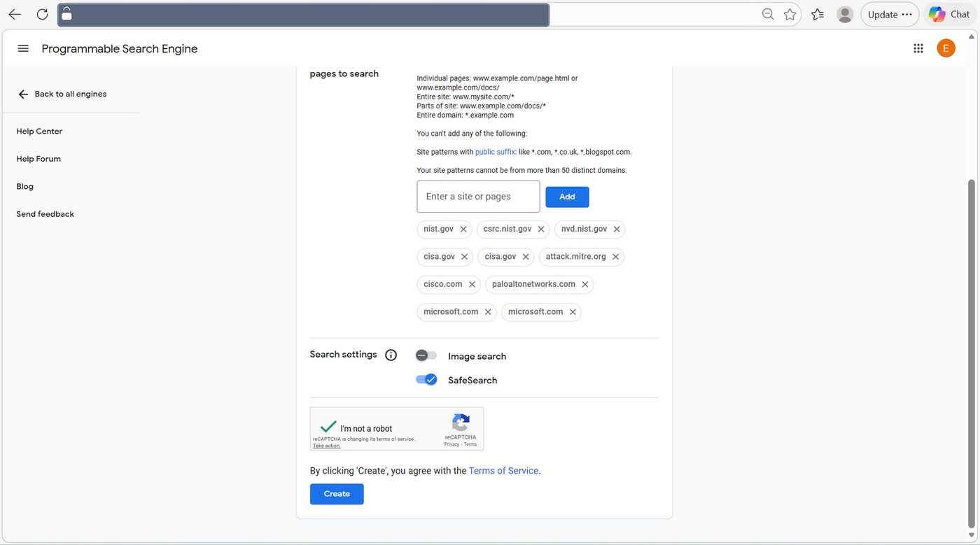
Task: Go back with the browser back arrow
Action: (15, 14)
